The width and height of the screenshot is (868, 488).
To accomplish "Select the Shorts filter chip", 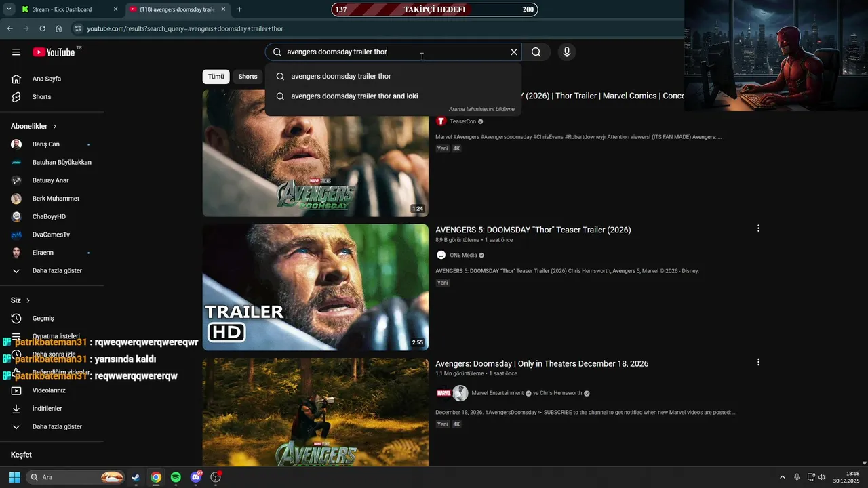I will click(248, 77).
